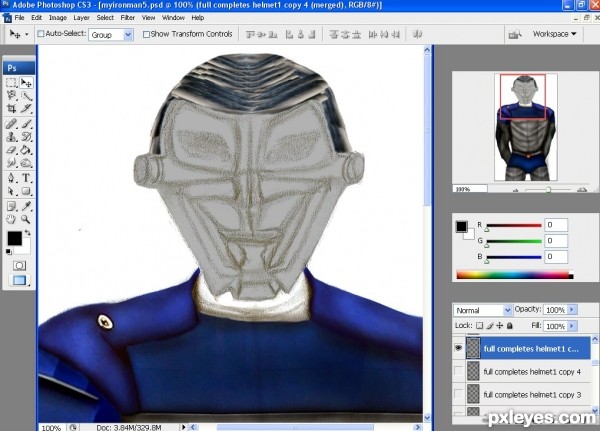600x431 pixels.
Task: Open the Opacity slider arrow
Action: point(572,309)
